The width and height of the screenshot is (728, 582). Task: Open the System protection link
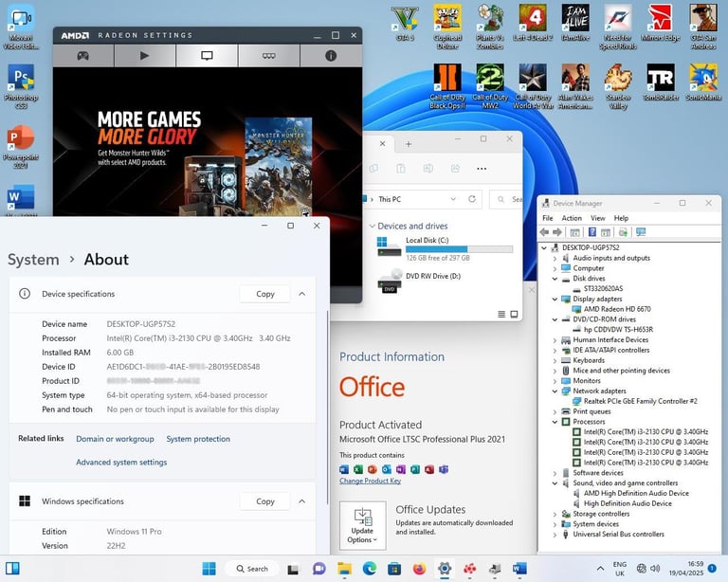pos(198,439)
